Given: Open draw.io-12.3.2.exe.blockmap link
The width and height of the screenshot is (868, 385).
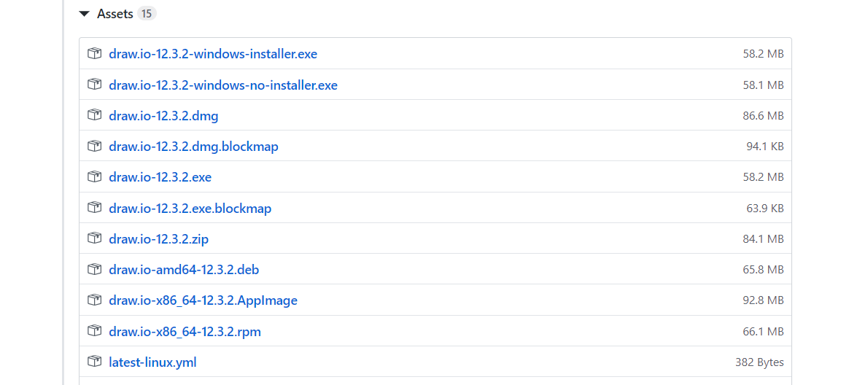Looking at the screenshot, I should click(x=190, y=209).
